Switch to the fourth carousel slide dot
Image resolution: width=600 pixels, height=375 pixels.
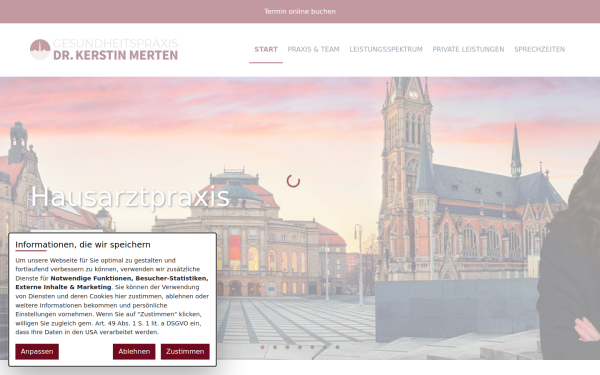(x=300, y=347)
